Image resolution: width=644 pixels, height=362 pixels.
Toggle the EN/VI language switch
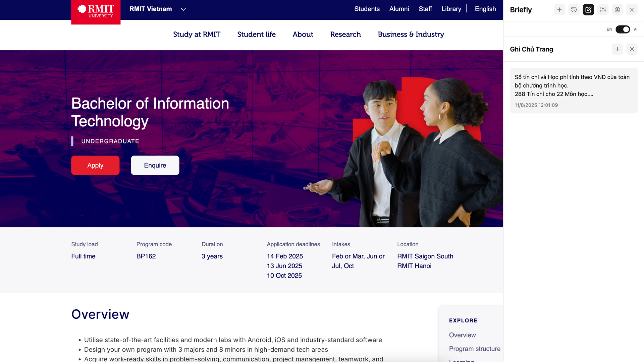tap(623, 29)
